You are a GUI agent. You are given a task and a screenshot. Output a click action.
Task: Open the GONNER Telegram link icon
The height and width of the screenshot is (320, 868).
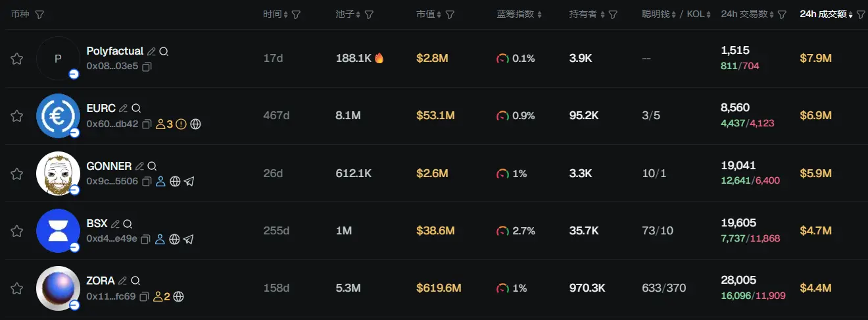[x=189, y=181]
